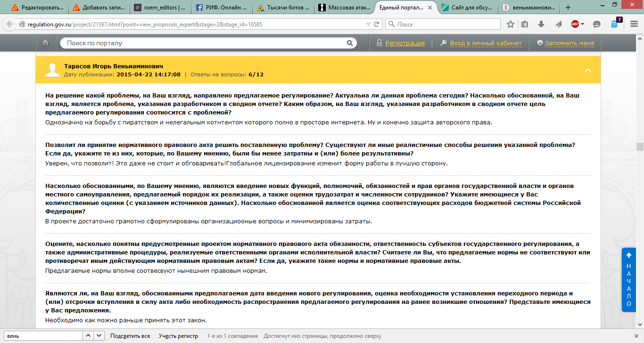Click find status 1-е из 1 совпадения
The width and height of the screenshot is (644, 343).
click(x=232, y=336)
